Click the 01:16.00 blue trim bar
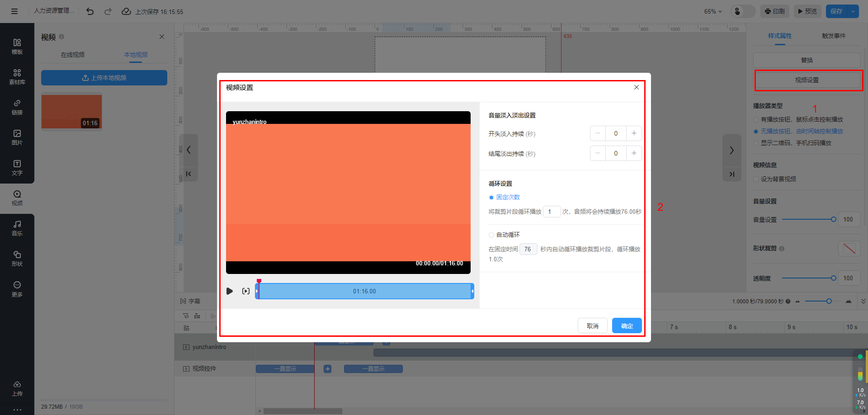The width and height of the screenshot is (868, 415). [364, 291]
